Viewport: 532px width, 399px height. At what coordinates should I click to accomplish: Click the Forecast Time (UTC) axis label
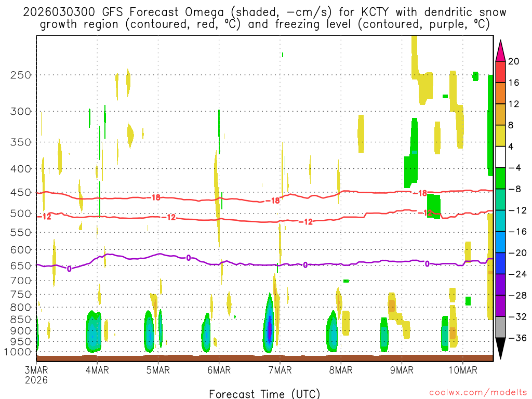point(264,394)
